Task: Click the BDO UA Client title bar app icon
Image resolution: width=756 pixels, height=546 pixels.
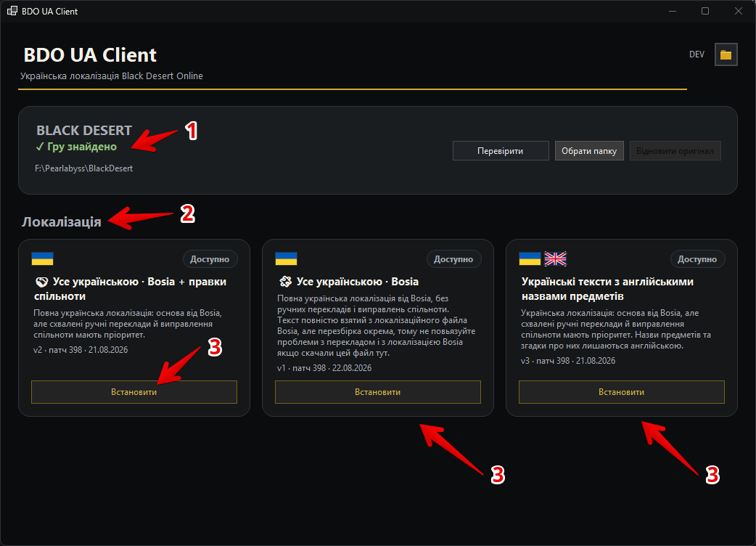Action: (12, 11)
